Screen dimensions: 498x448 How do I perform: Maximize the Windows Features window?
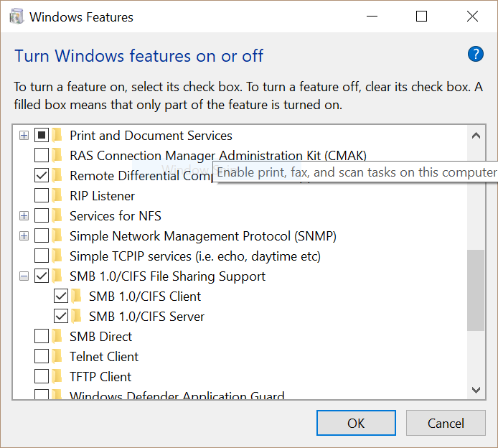[421, 17]
